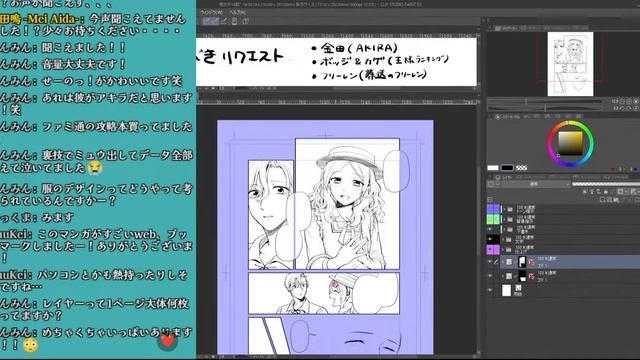Click the pen editing icon beside selected layer
The image size is (640, 360).
click(496, 262)
